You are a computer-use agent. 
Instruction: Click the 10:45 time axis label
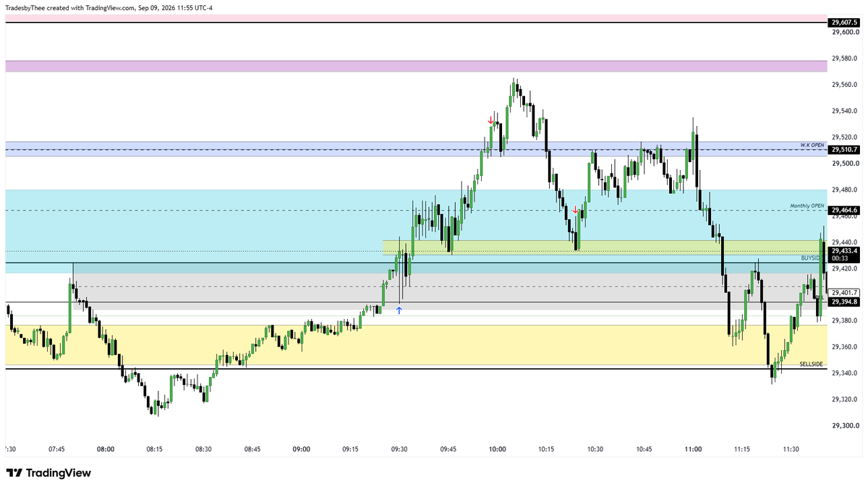tap(644, 449)
